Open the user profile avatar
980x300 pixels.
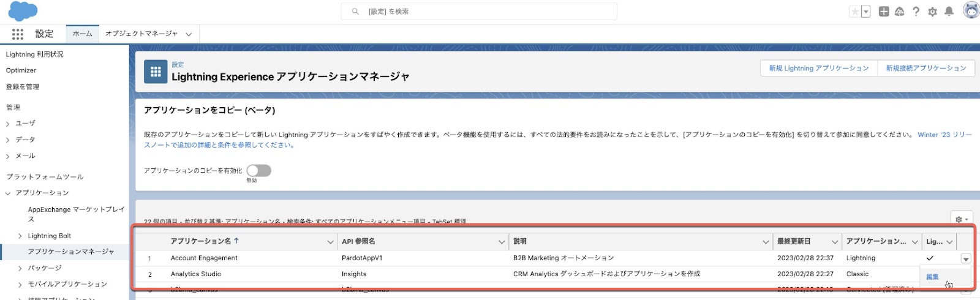(x=971, y=10)
